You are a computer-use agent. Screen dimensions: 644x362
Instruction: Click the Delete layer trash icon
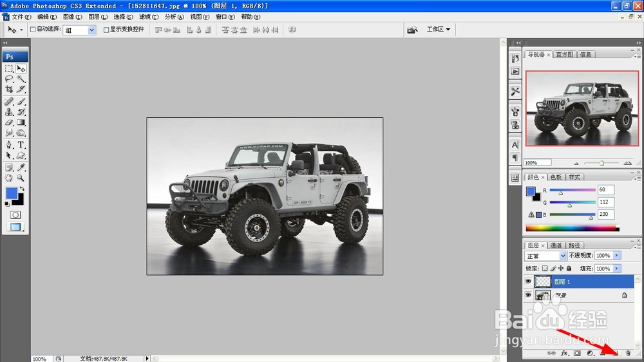point(627,353)
